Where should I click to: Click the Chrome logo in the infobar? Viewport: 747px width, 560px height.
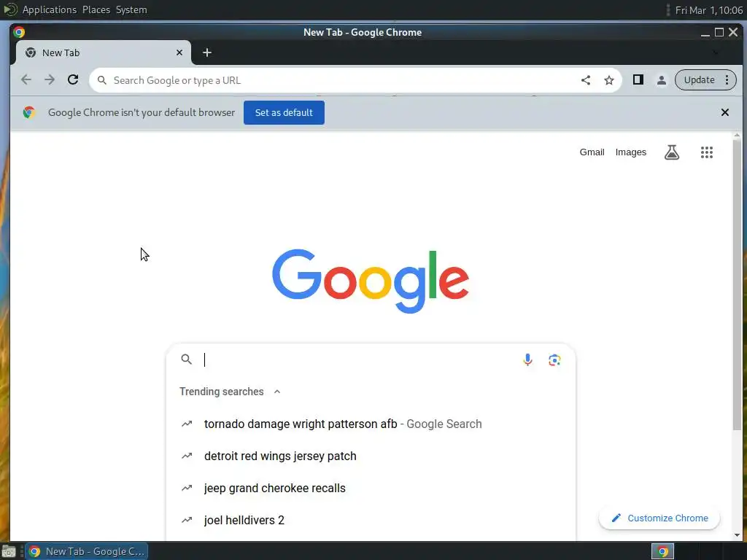coord(29,112)
